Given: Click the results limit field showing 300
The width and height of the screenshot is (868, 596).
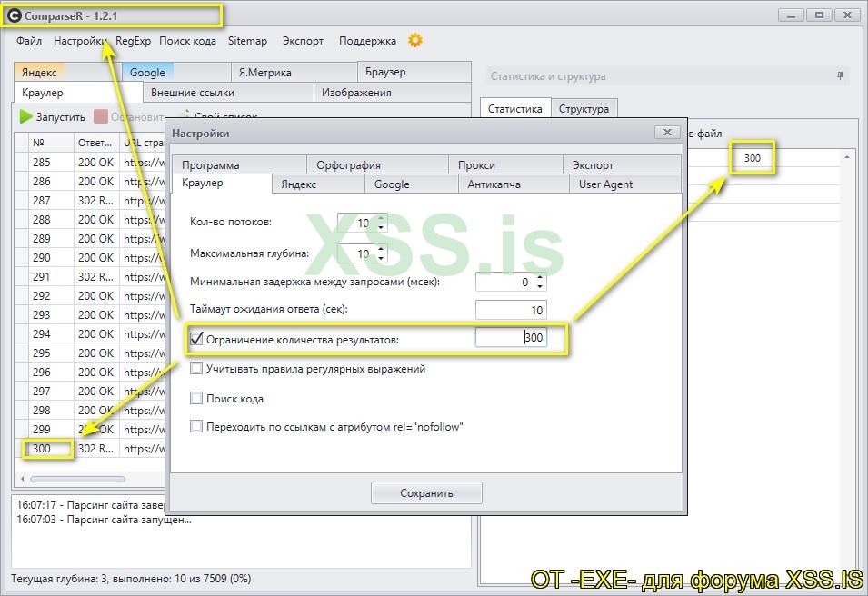Looking at the screenshot, I should point(511,337).
